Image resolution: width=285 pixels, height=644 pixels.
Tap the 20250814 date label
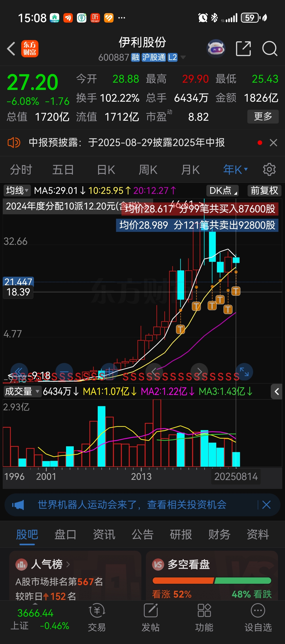[236, 477]
